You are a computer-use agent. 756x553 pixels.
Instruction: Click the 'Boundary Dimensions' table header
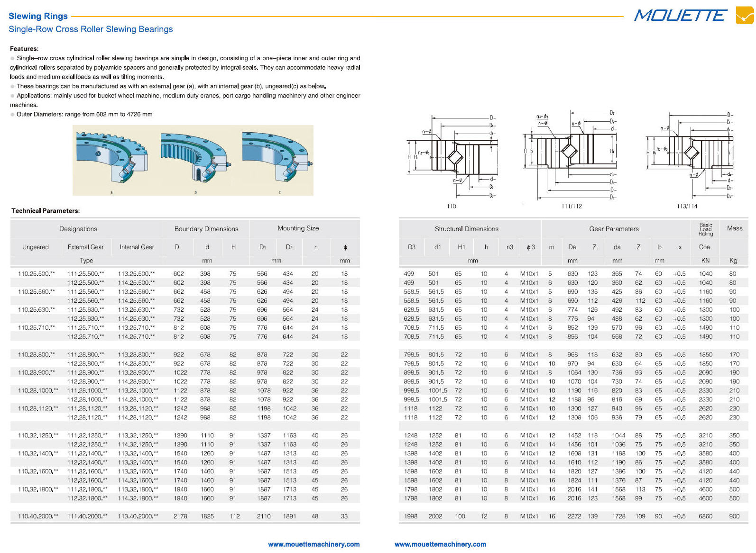tap(206, 229)
